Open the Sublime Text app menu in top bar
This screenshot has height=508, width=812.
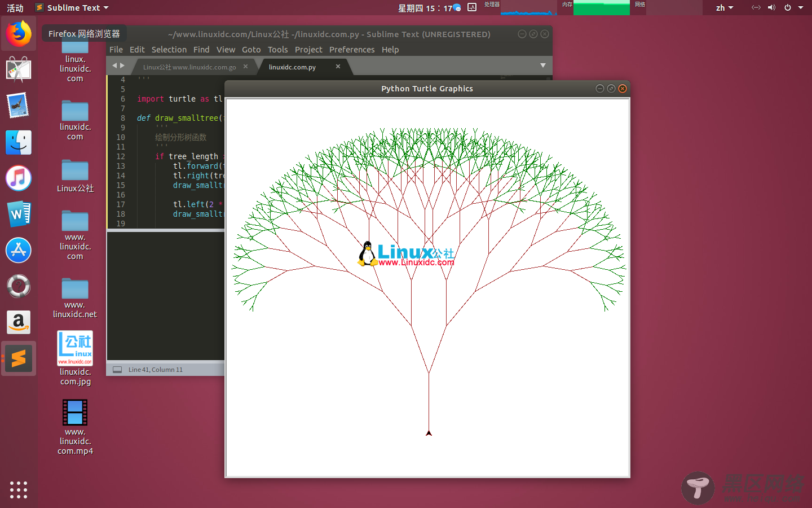(x=72, y=8)
